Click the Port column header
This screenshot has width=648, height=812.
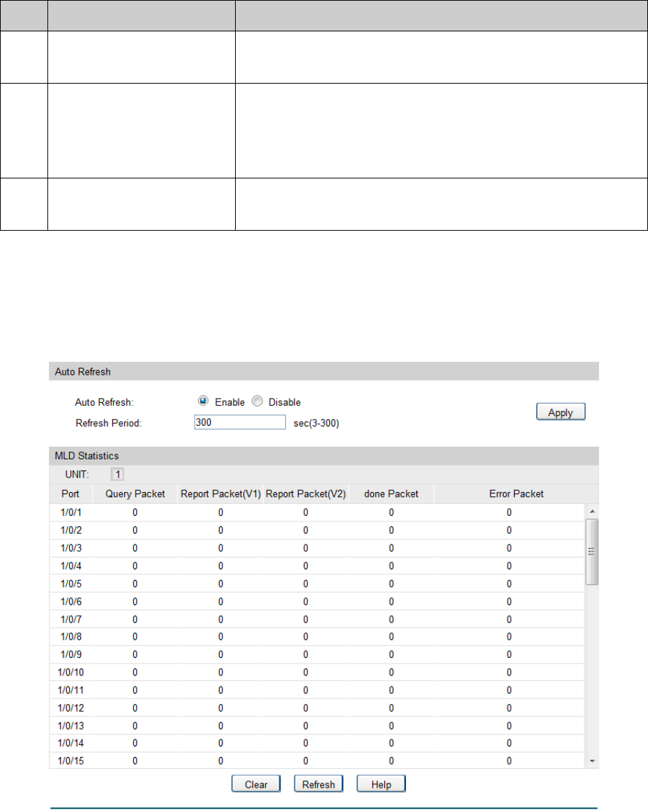click(70, 494)
